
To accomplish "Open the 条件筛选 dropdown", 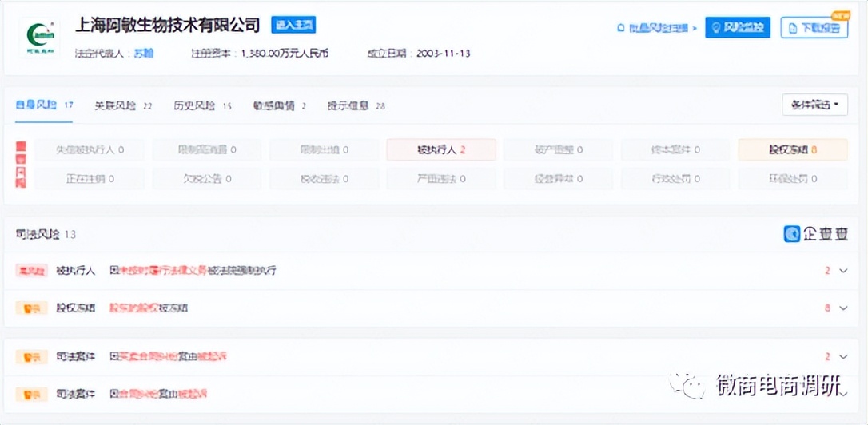I will 815,105.
